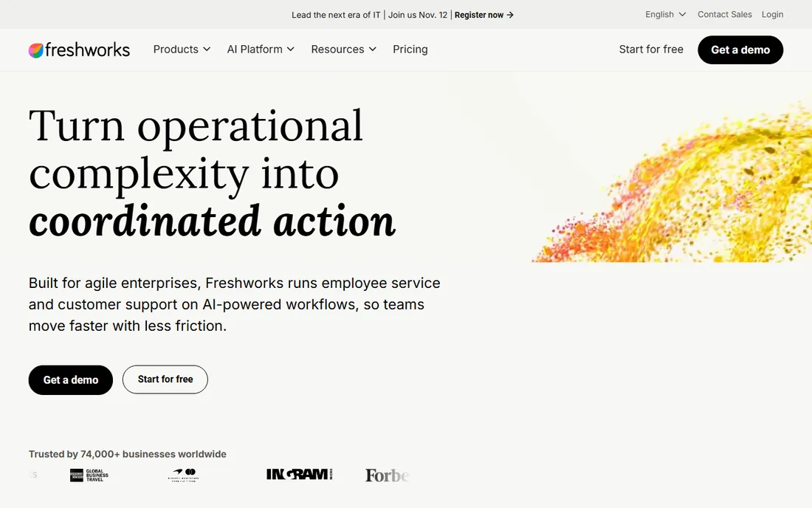This screenshot has width=812, height=508.
Task: Click the Freshworks logo
Action: (x=79, y=49)
